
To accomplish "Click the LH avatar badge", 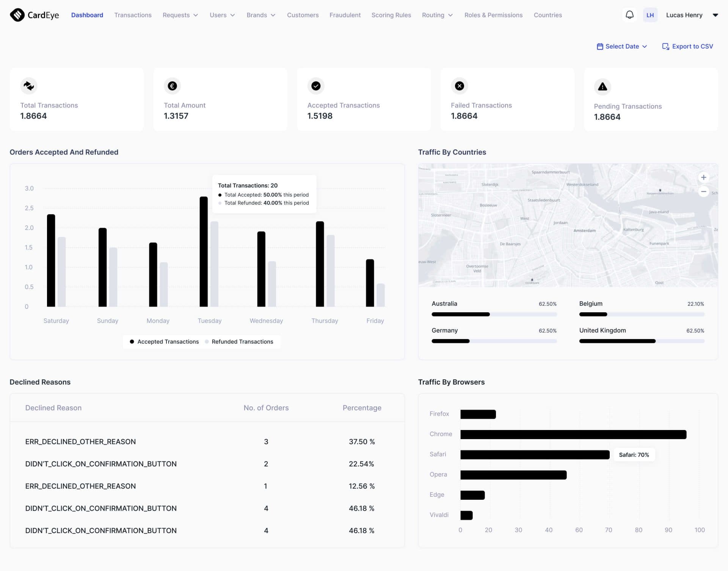I will (x=650, y=15).
